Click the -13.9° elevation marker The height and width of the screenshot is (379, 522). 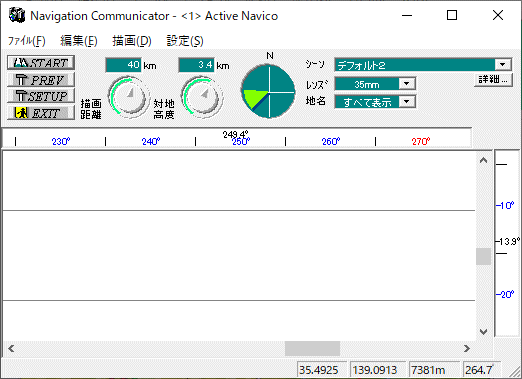click(508, 241)
